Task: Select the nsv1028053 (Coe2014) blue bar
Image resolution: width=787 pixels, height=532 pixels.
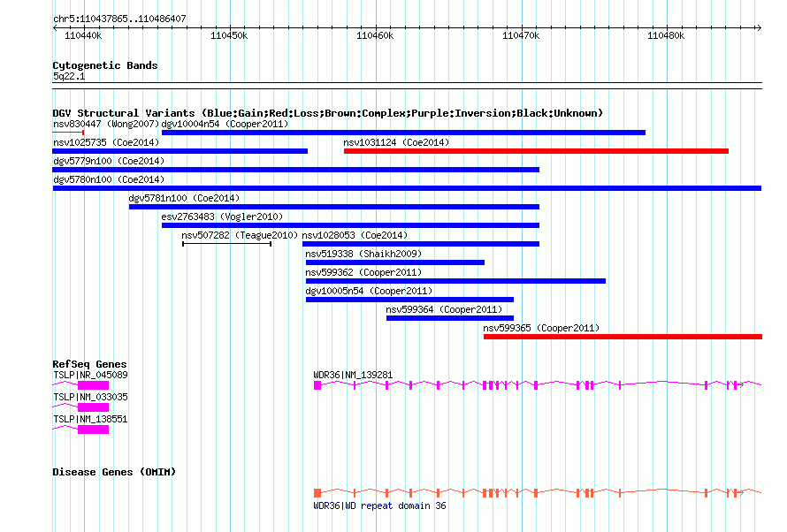Action: tap(421, 244)
